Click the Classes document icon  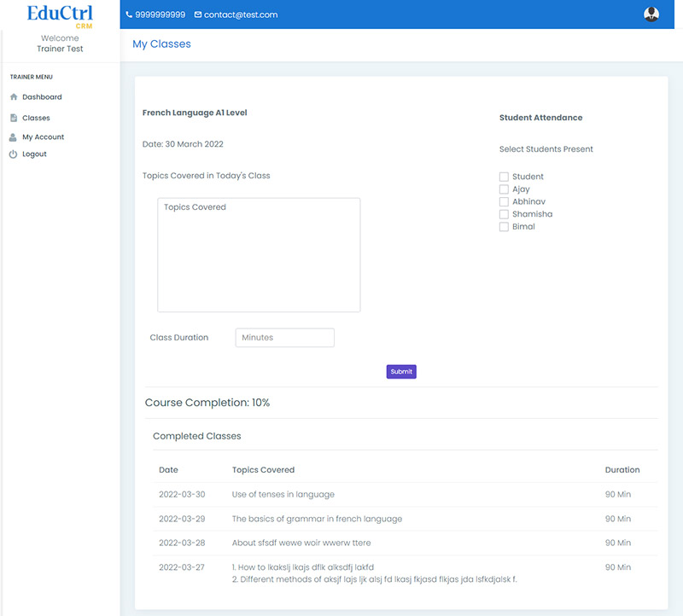pyautogui.click(x=14, y=118)
